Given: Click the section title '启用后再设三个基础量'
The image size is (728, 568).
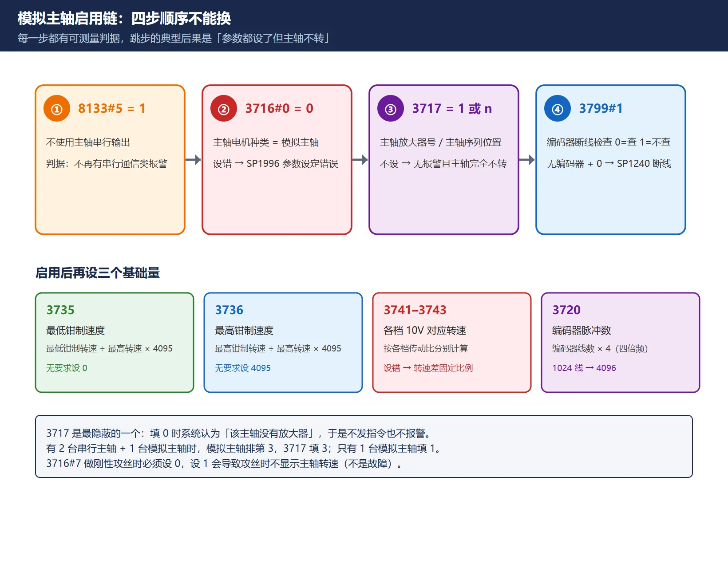Looking at the screenshot, I should 98,273.
